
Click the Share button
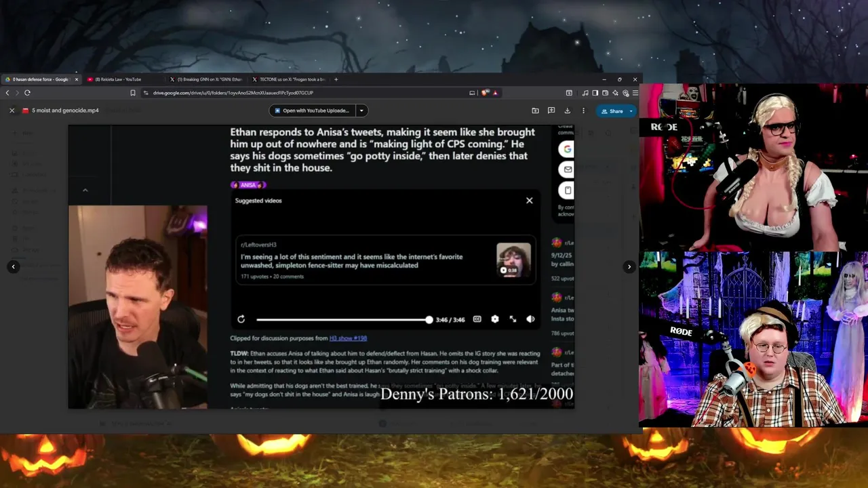(x=612, y=111)
